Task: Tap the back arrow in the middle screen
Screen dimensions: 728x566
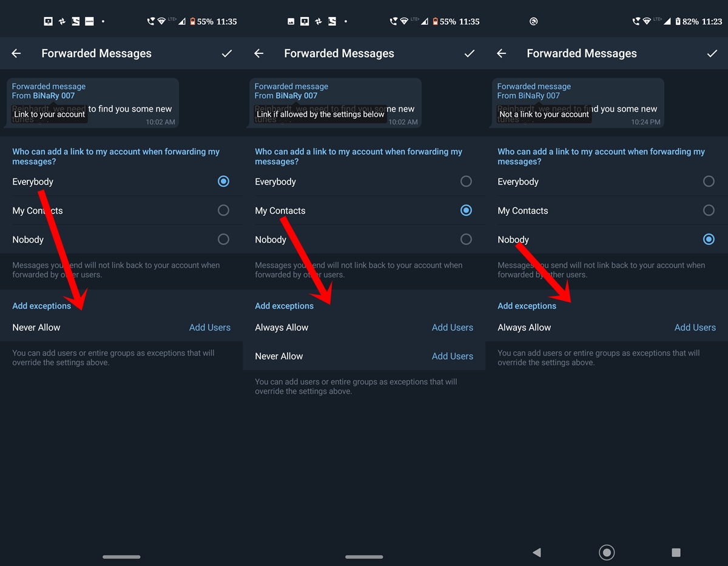Action: point(259,53)
